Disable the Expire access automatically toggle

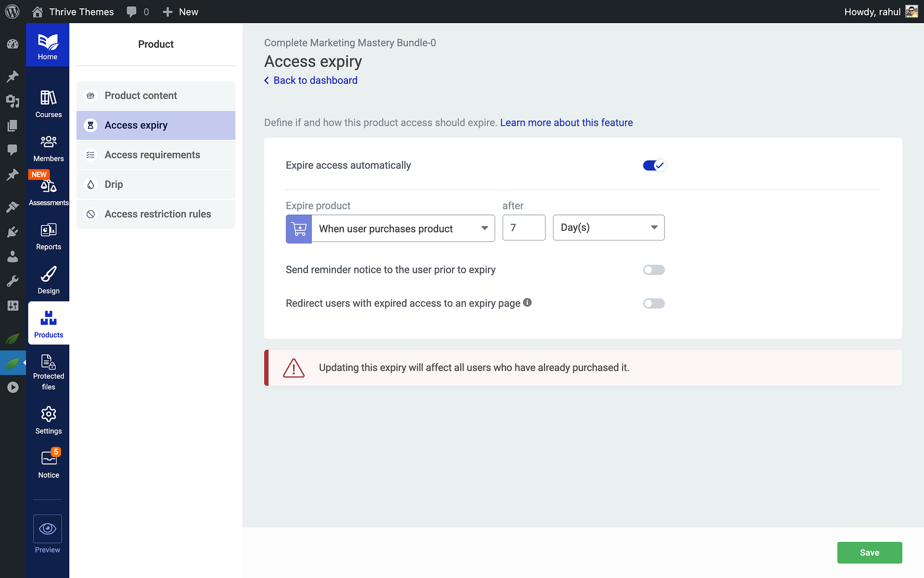click(654, 165)
